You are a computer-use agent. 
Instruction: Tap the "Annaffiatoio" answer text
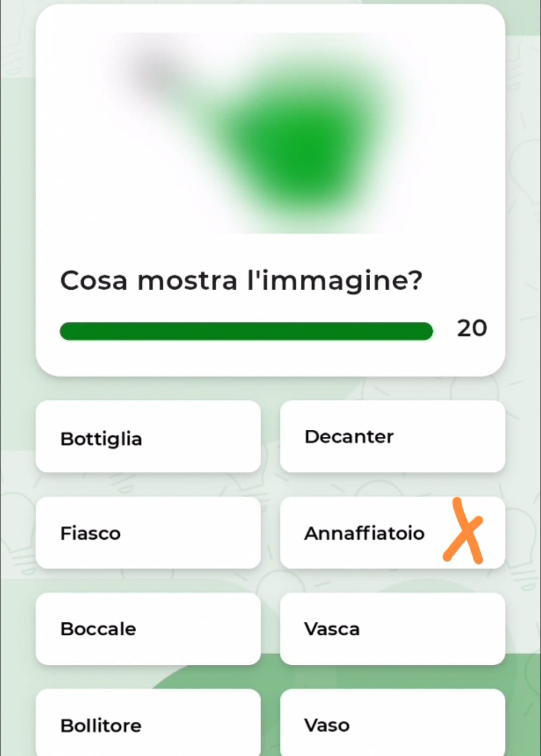[x=364, y=533]
